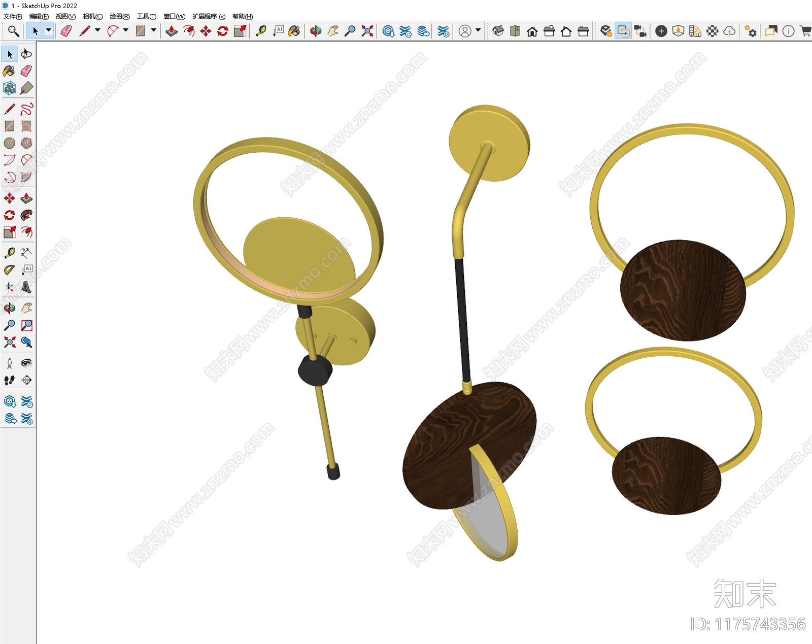This screenshot has width=812, height=644.
Task: Select the Protractor tool in left palette
Action: tap(10, 270)
